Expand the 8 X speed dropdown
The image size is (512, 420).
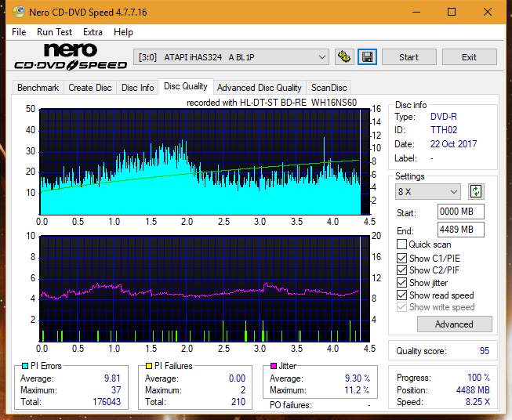point(427,191)
